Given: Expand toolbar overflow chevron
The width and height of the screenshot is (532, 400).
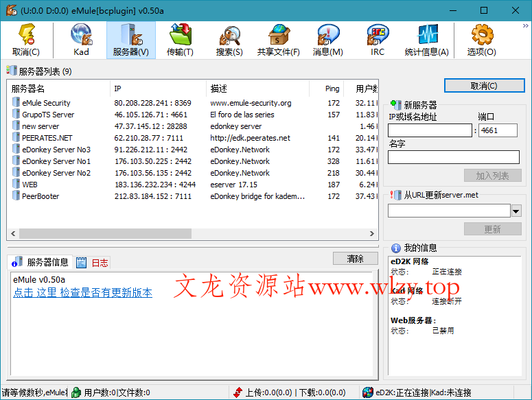Looking at the screenshot, I should tap(526, 26).
